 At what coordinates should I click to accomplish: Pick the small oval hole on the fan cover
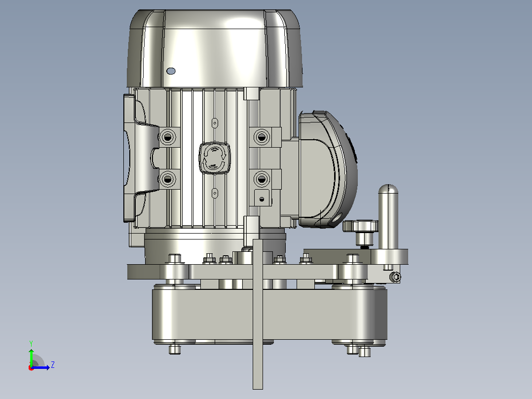(171, 71)
